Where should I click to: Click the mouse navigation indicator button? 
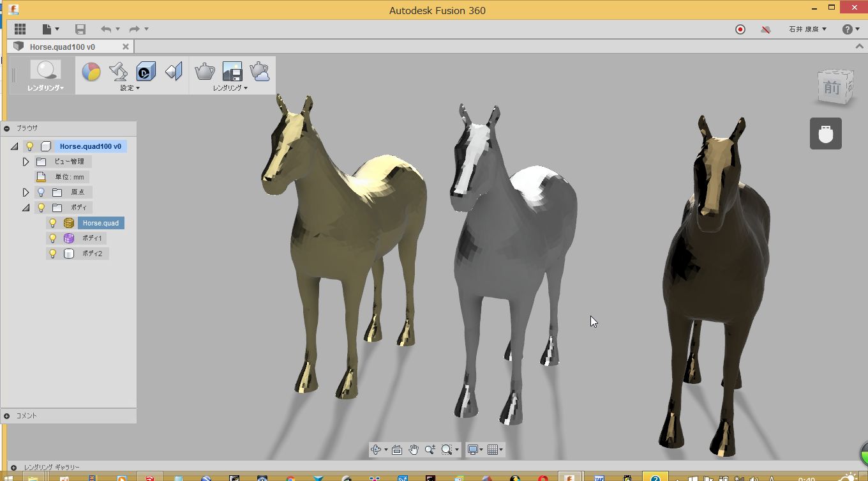826,134
